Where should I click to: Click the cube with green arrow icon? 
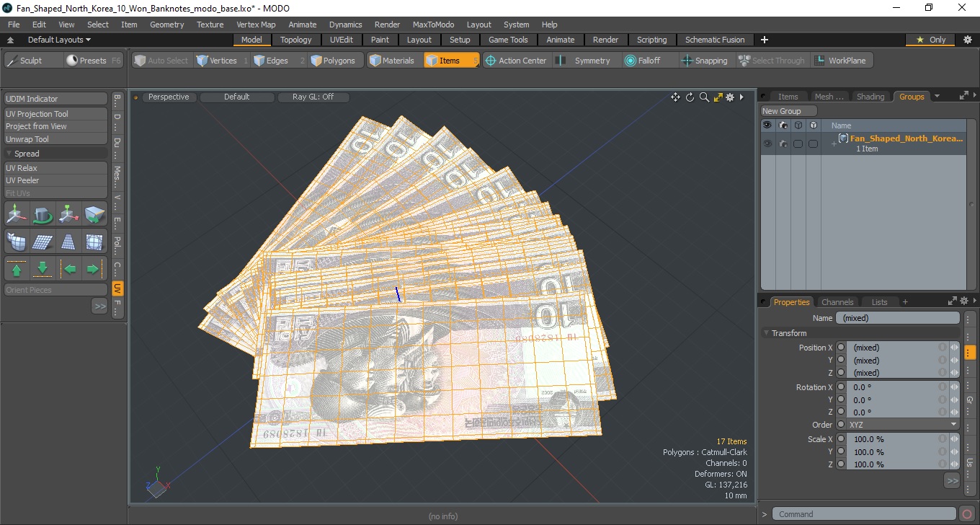pyautogui.click(x=95, y=214)
